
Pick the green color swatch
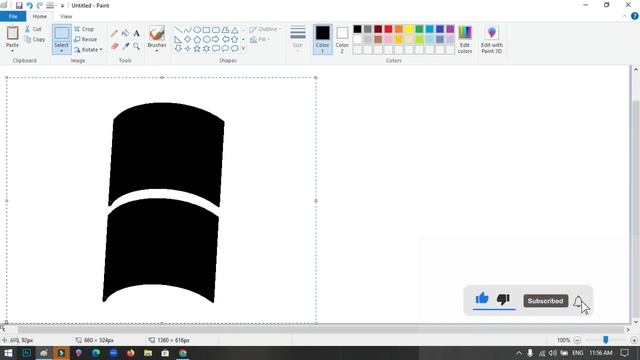(x=419, y=29)
